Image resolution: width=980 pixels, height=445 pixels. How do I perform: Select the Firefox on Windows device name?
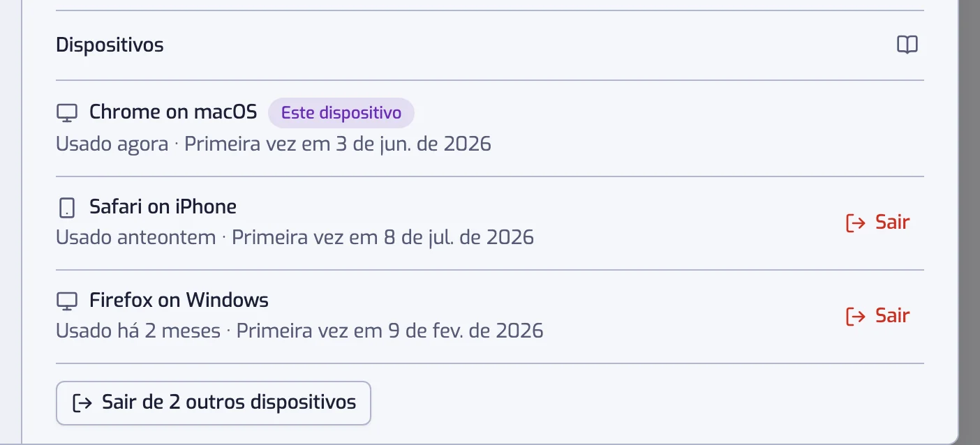click(x=179, y=300)
